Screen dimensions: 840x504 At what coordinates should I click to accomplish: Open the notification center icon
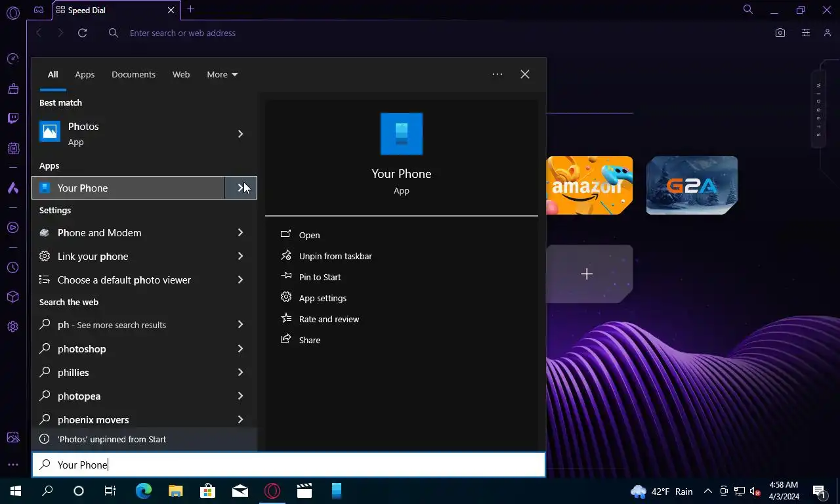[x=820, y=491]
